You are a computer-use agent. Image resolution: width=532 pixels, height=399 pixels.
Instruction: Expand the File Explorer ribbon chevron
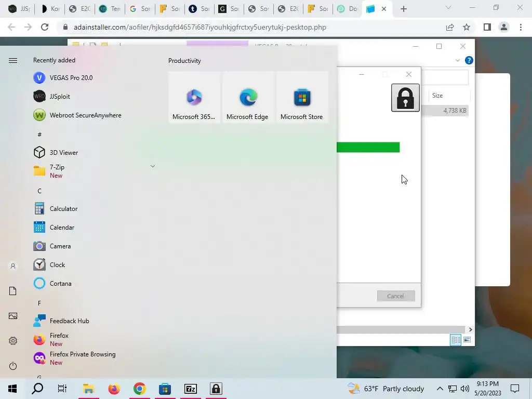[457, 60]
